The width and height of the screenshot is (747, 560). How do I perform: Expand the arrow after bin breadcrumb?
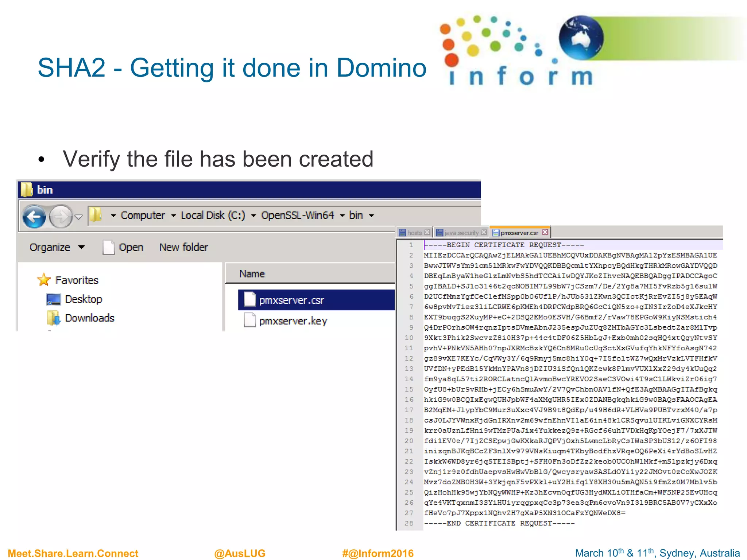pyautogui.click(x=371, y=216)
